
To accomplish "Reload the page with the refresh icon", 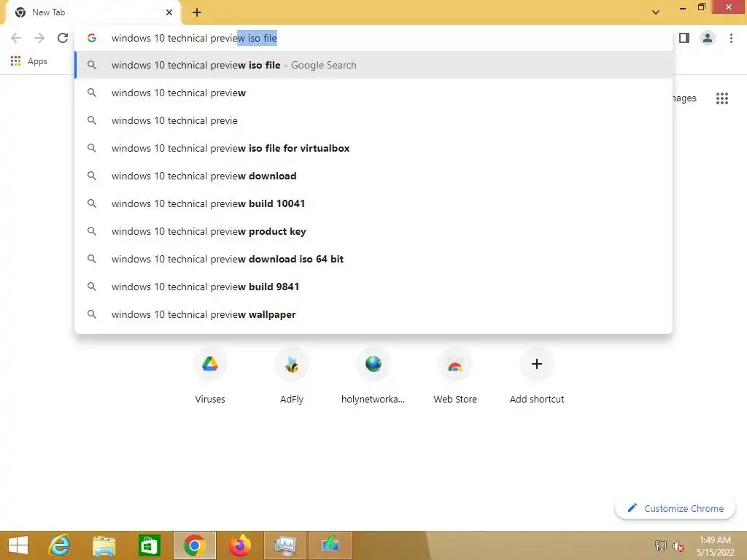I will pos(63,38).
